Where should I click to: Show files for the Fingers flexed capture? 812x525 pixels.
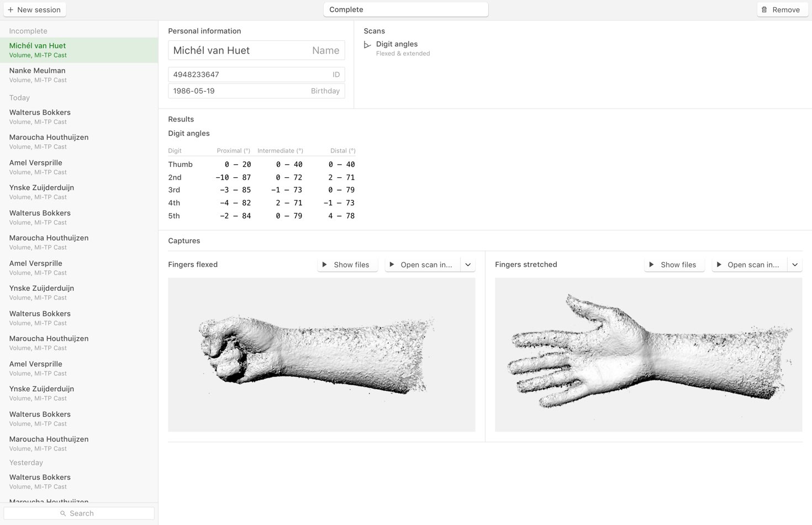(x=347, y=265)
